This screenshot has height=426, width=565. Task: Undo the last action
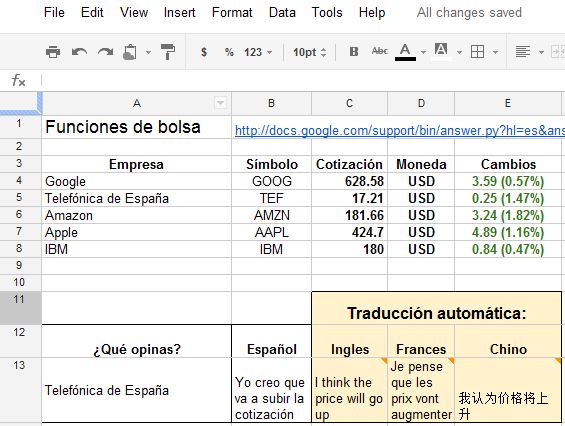(79, 52)
